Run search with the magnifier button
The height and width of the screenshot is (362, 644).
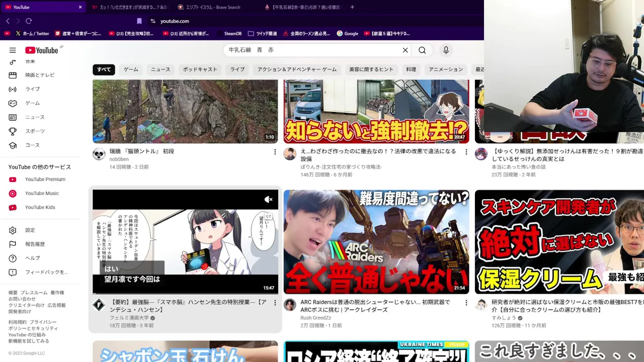pos(422,50)
